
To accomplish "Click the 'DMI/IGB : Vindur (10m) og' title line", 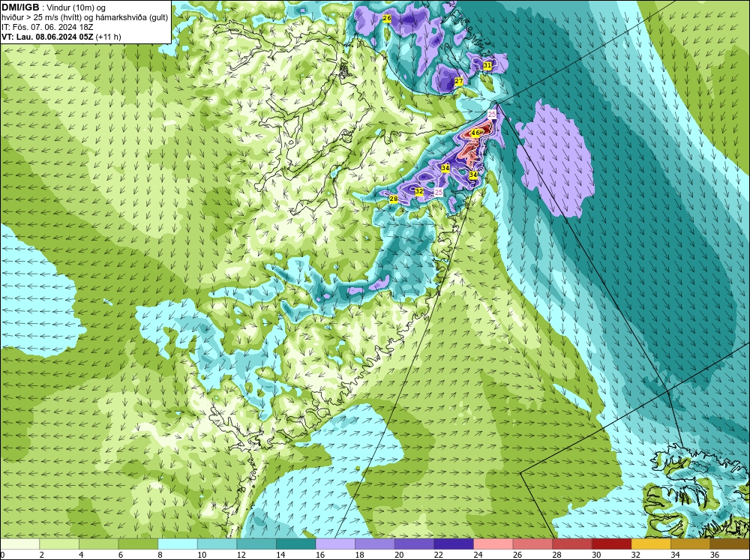I will click(55, 7).
